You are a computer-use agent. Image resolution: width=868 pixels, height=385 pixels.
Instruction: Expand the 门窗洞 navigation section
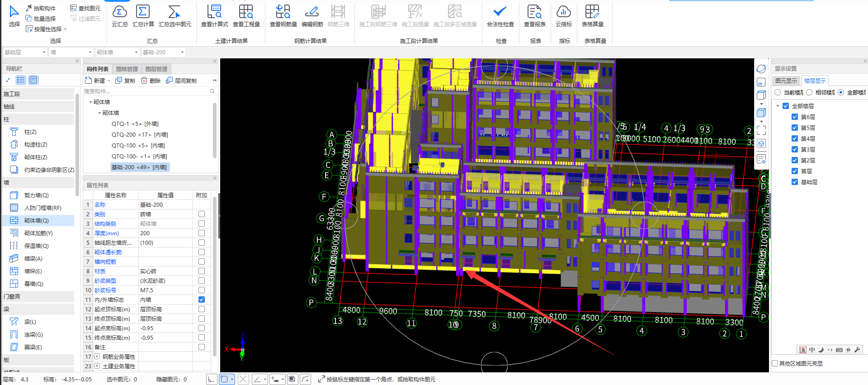(x=38, y=296)
